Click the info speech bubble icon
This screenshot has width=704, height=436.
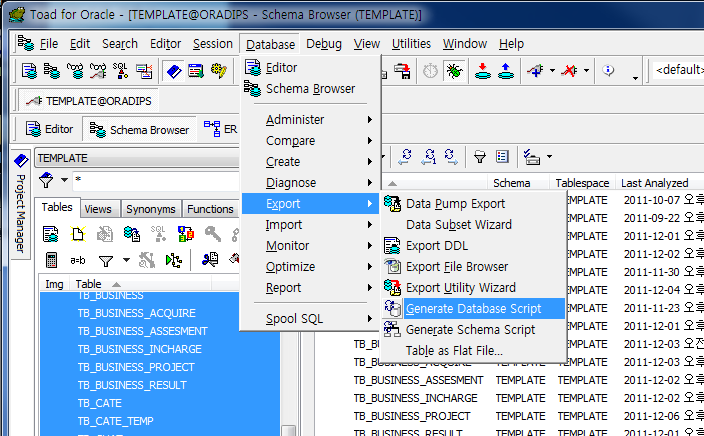click(608, 70)
